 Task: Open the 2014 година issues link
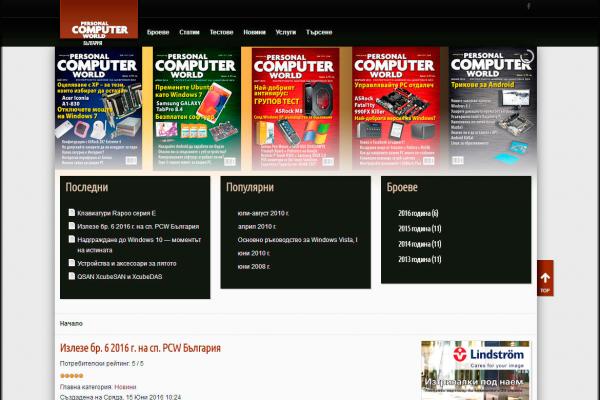click(x=420, y=244)
